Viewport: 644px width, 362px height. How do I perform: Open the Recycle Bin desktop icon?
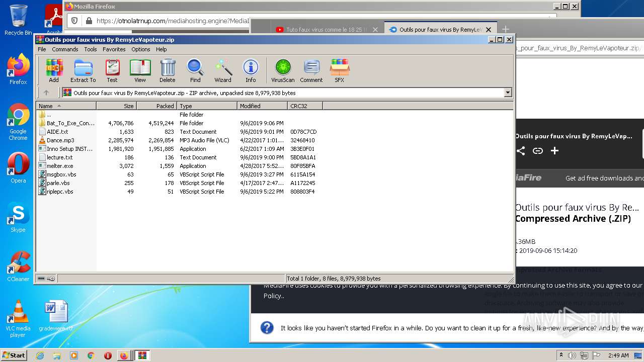18,20
